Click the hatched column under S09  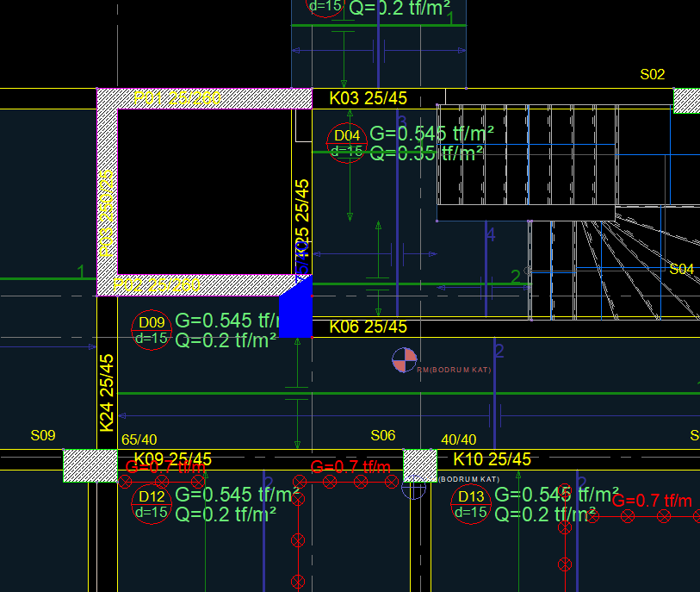pos(90,465)
